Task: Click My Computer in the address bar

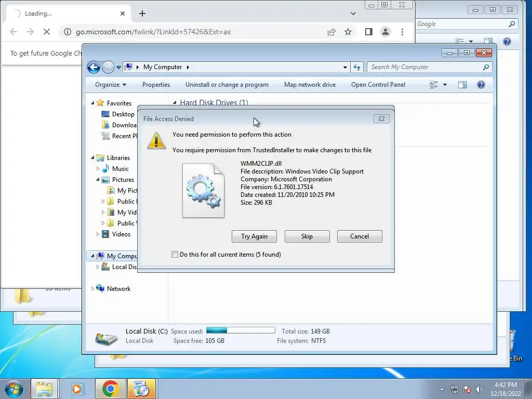Action: tap(163, 67)
